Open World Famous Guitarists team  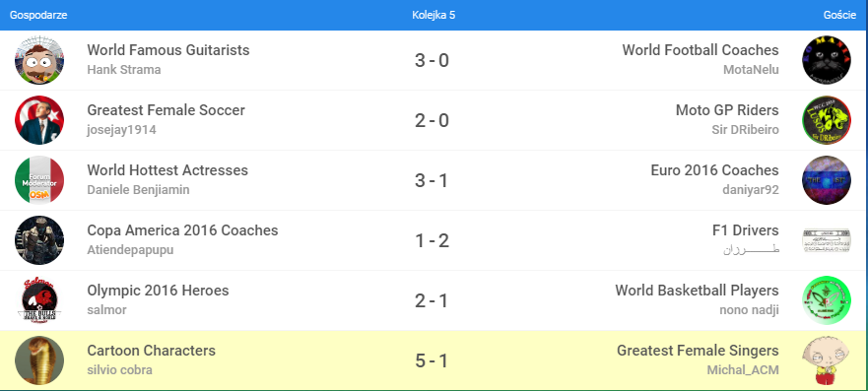[168, 50]
